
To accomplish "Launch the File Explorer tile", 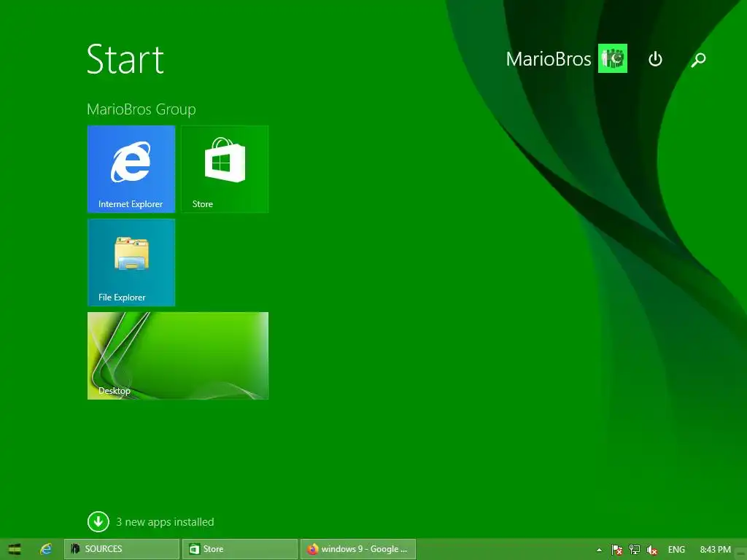I will (x=131, y=262).
